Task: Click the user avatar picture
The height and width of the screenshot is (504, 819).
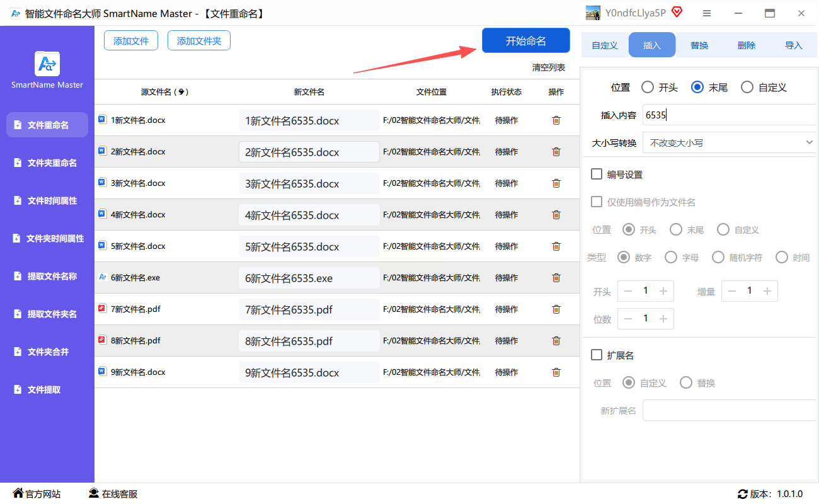Action: [593, 13]
